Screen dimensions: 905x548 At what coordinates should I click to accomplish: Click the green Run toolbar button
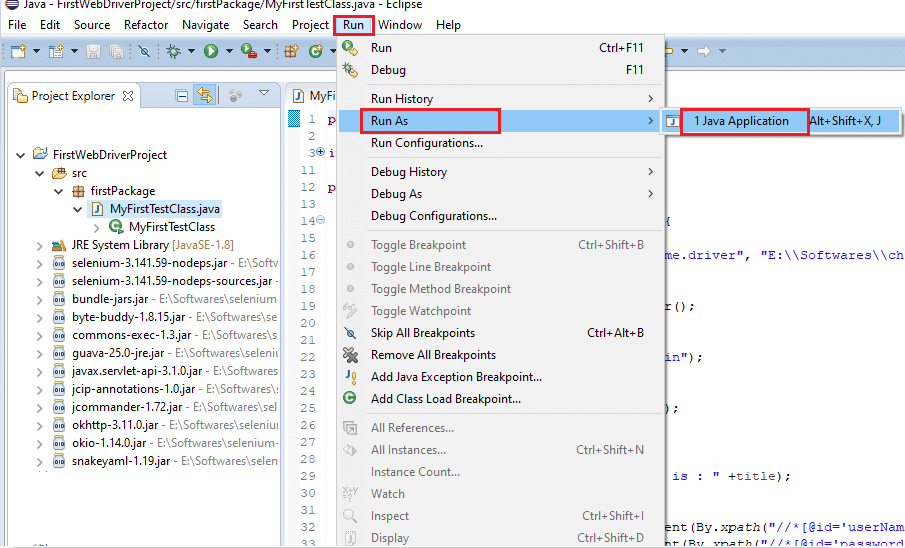(211, 51)
